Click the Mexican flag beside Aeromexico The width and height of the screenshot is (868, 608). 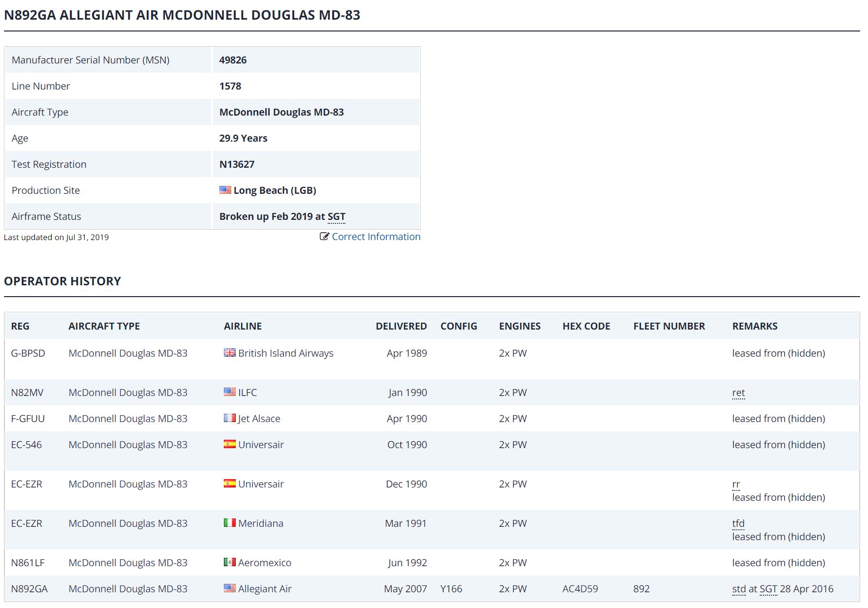[x=230, y=562]
